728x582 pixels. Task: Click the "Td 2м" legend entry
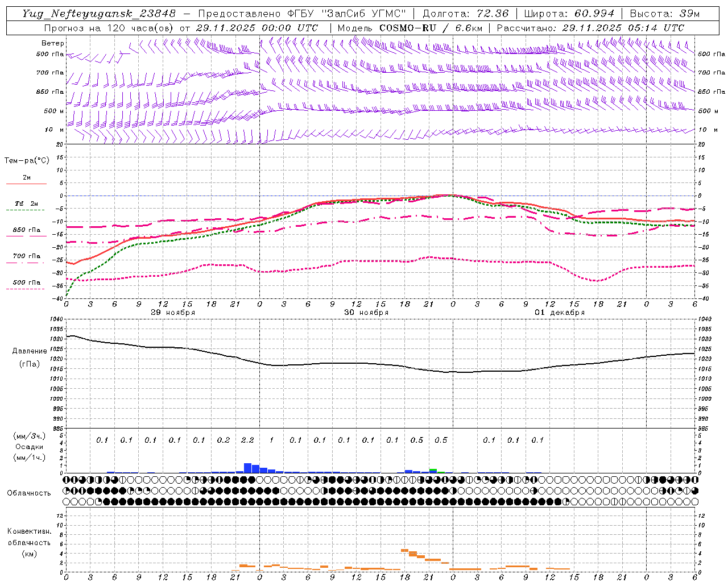tap(27, 203)
